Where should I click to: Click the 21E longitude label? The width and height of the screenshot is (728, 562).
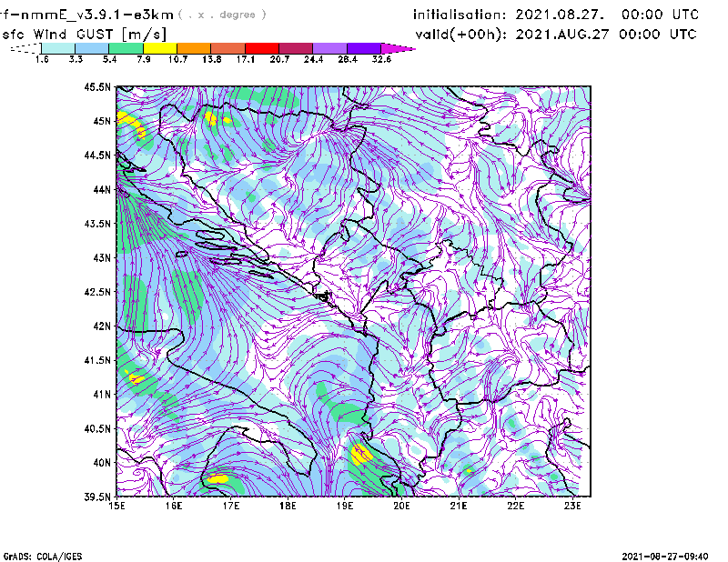(x=459, y=506)
